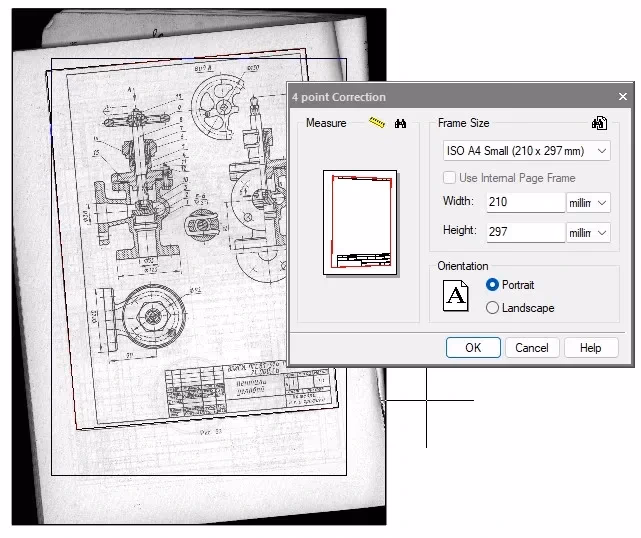Select Landscape orientation
641x538 pixels.
point(492,307)
